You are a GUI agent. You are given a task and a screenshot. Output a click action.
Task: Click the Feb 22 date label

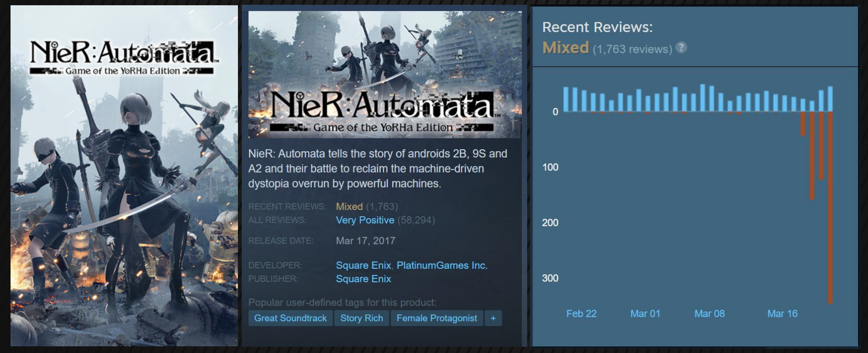[581, 314]
